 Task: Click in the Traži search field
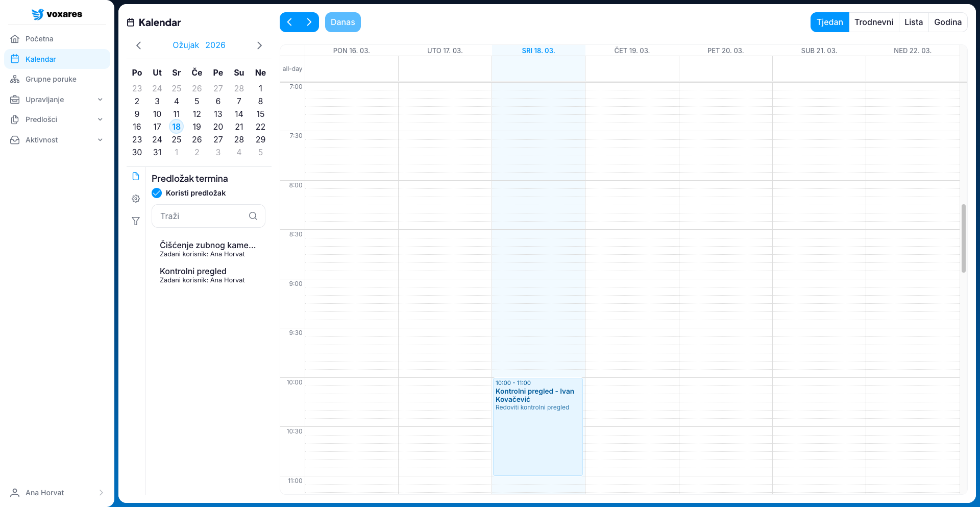pyautogui.click(x=203, y=216)
